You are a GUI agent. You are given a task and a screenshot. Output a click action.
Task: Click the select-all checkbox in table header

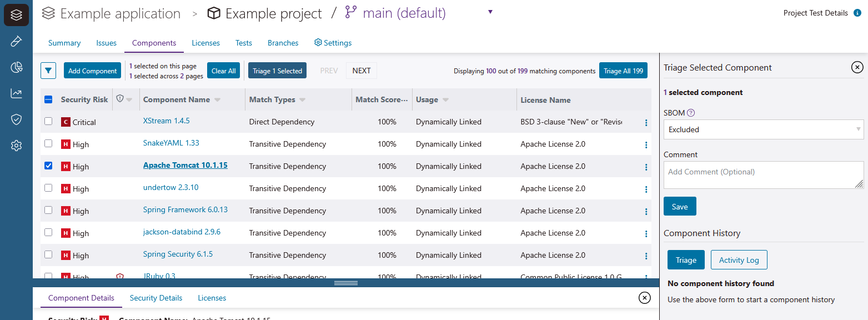tap(48, 99)
